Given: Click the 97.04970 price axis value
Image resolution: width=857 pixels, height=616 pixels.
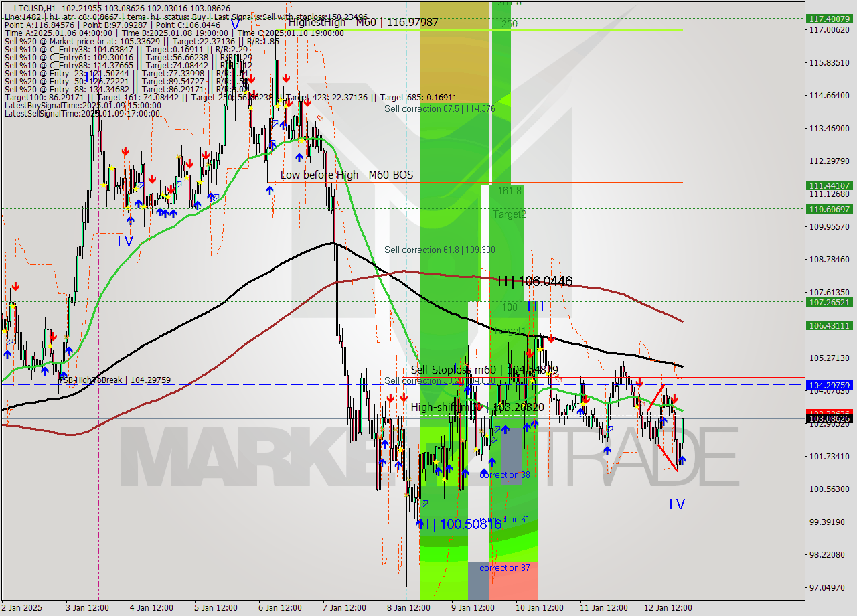Looking at the screenshot, I should (830, 587).
